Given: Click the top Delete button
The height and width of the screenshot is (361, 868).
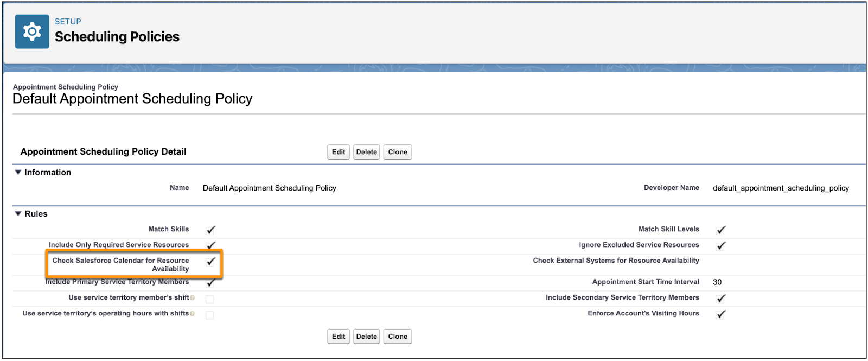Looking at the screenshot, I should coord(367,152).
